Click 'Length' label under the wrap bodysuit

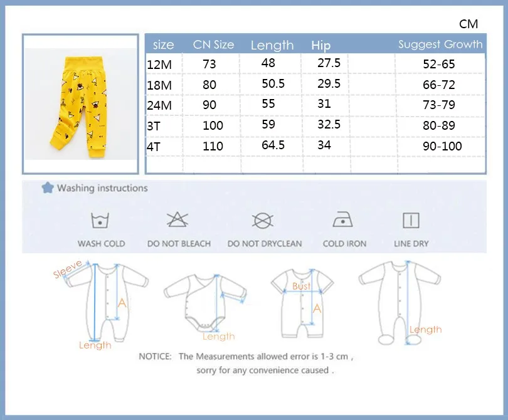pyautogui.click(x=219, y=337)
